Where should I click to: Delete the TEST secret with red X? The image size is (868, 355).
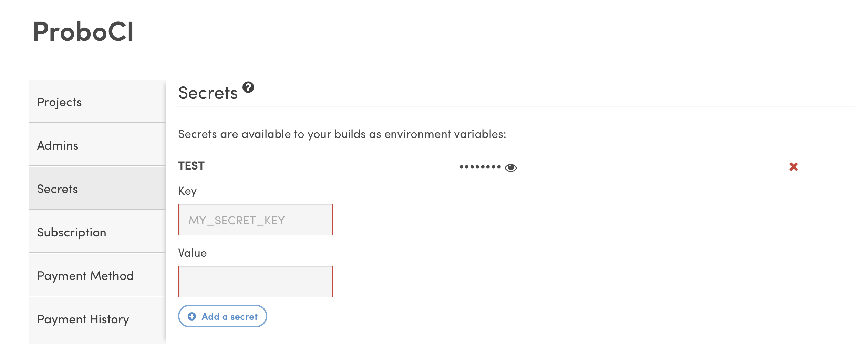click(794, 167)
